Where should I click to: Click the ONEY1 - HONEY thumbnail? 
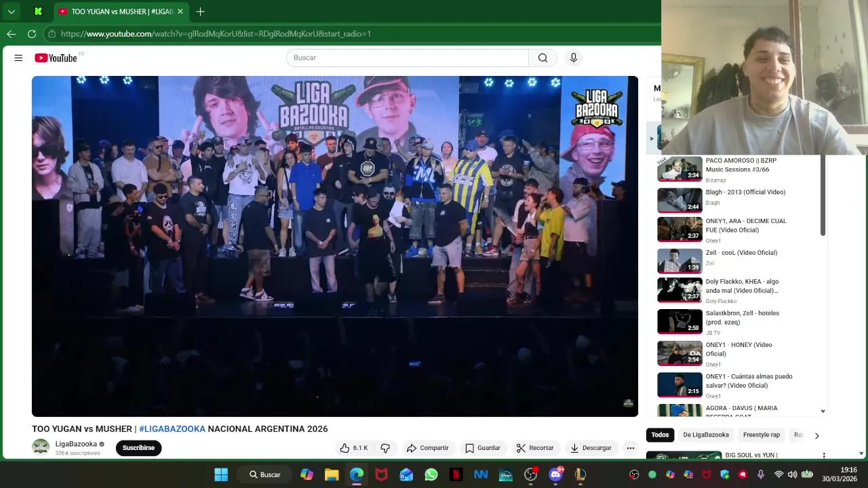pyautogui.click(x=679, y=353)
